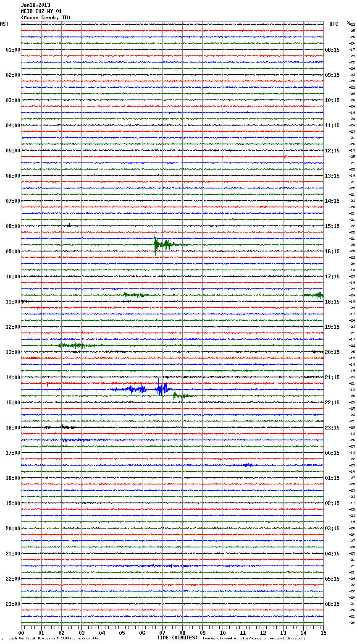Click the 20:15 UTC time label
Viewport: 357px width, 644px height.
click(x=332, y=352)
